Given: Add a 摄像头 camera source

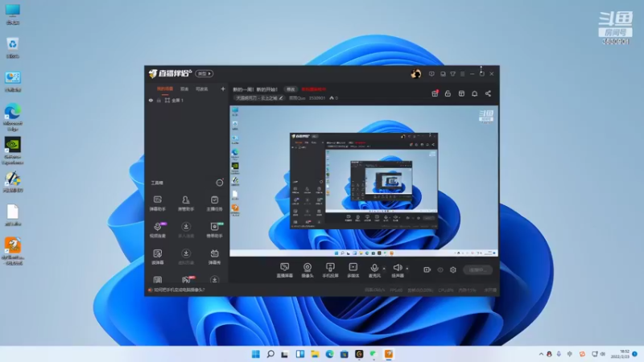Looking at the screenshot, I should (308, 270).
